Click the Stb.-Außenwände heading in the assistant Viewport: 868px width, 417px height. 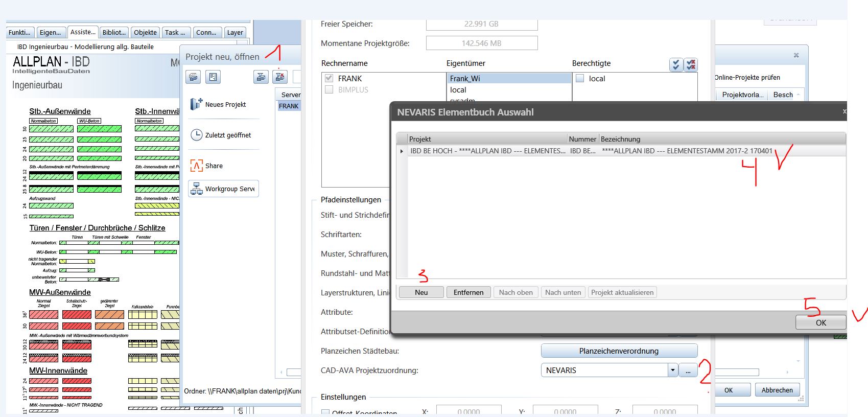tap(60, 111)
